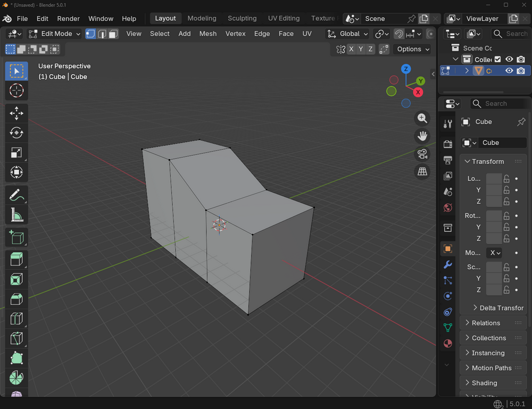Image resolution: width=532 pixels, height=409 pixels.
Task: Choose the Scale tool
Action: coord(16,153)
